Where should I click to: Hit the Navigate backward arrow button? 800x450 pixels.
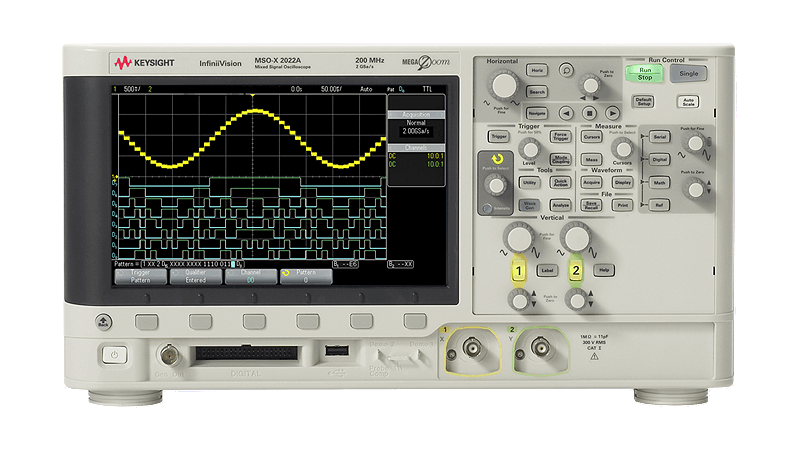[x=565, y=113]
